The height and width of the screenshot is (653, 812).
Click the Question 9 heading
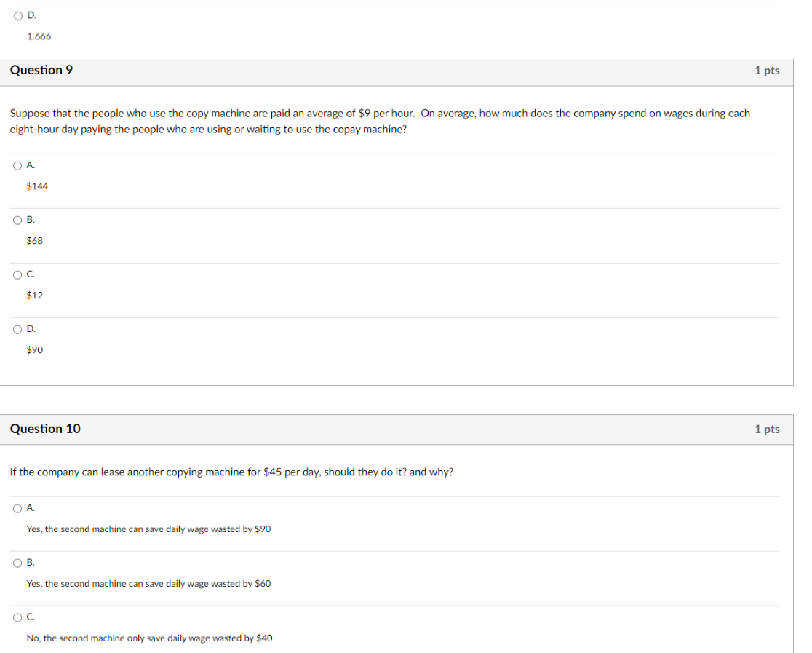point(41,70)
